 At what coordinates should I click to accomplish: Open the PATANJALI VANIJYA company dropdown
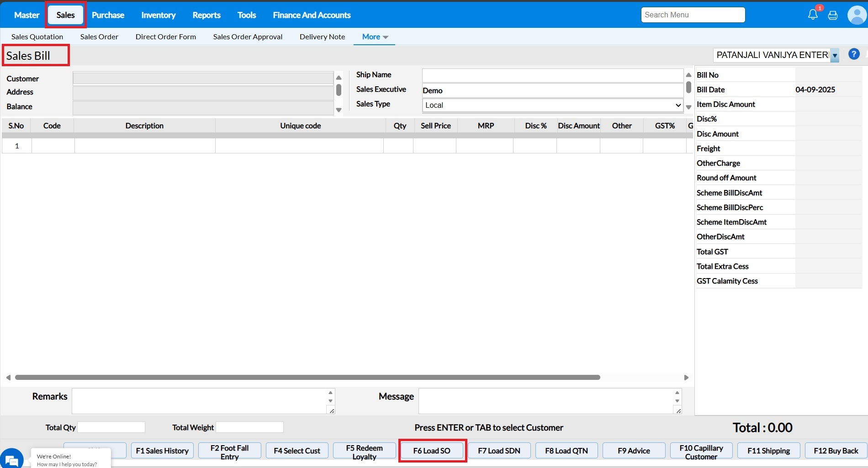(x=835, y=55)
